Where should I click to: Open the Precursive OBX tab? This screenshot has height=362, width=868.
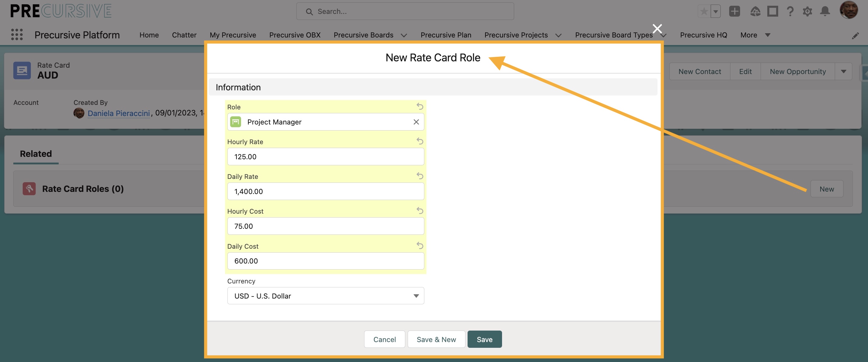(295, 35)
